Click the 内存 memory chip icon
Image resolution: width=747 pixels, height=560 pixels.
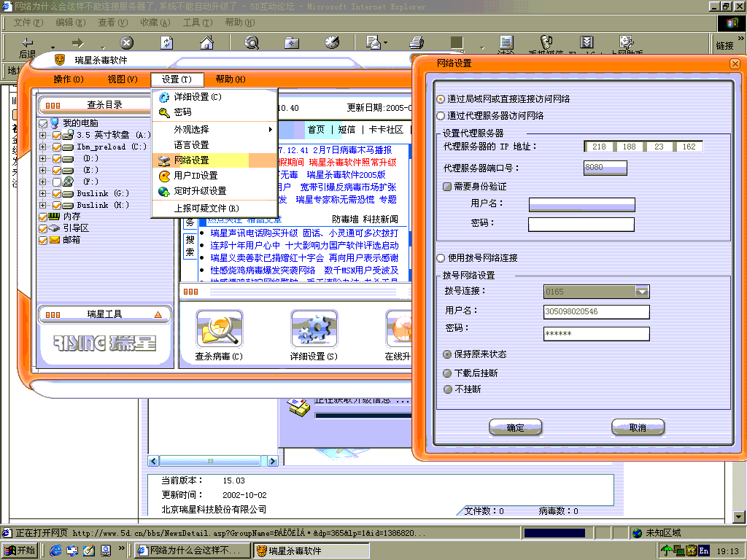[54, 216]
